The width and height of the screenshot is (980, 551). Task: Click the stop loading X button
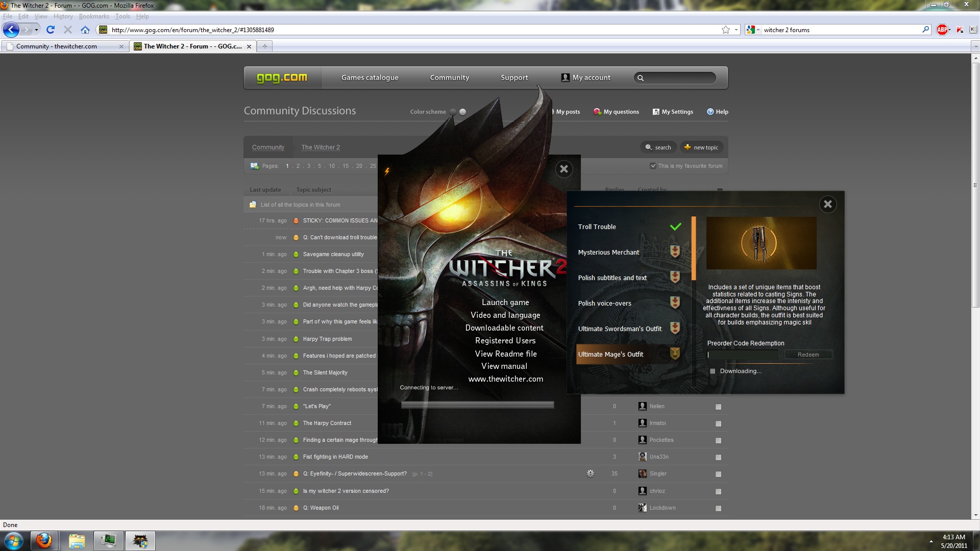67,30
